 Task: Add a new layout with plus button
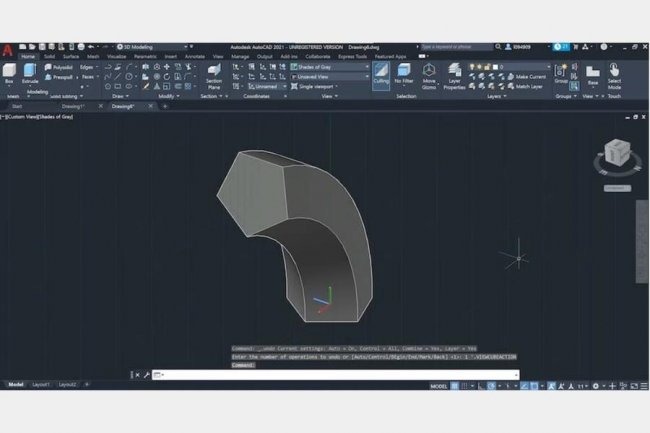coord(87,385)
